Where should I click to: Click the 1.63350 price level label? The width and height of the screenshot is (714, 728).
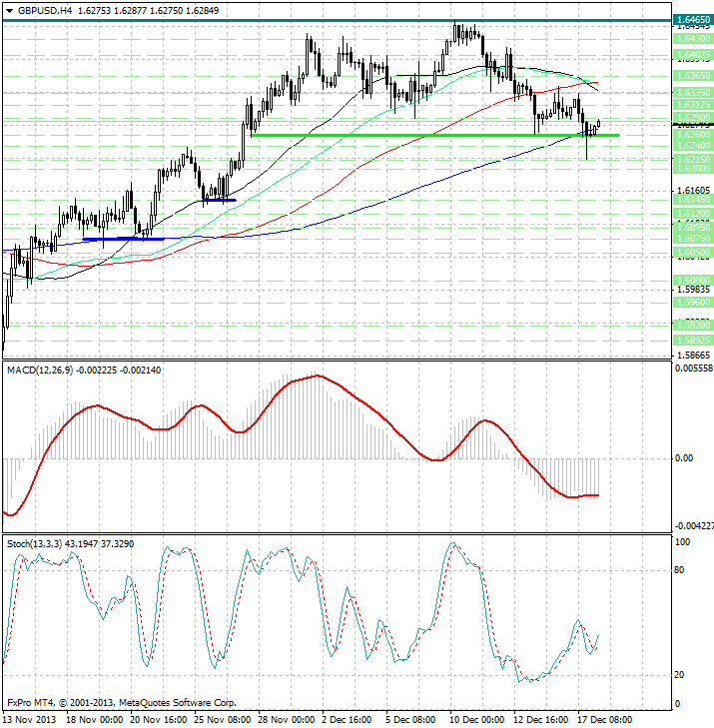point(693,93)
